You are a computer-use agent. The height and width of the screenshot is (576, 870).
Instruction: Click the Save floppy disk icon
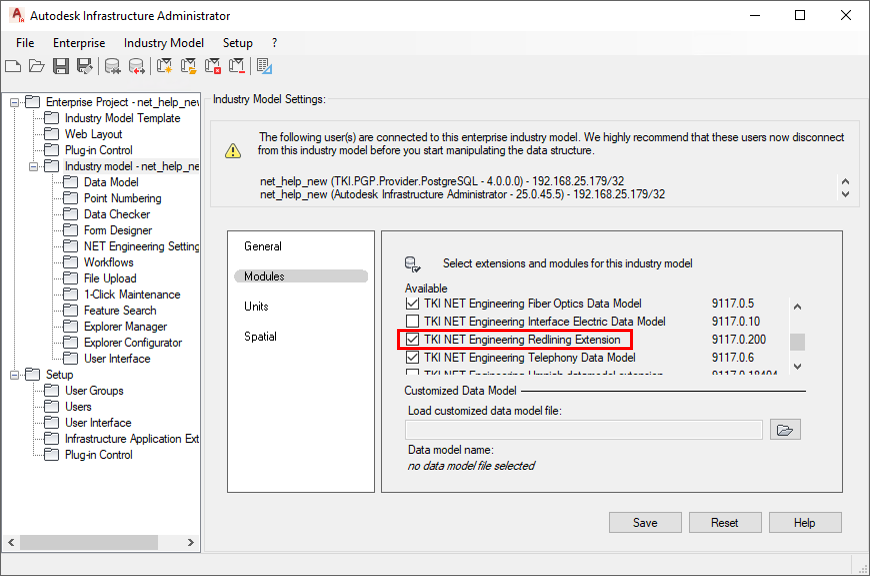pyautogui.click(x=60, y=67)
